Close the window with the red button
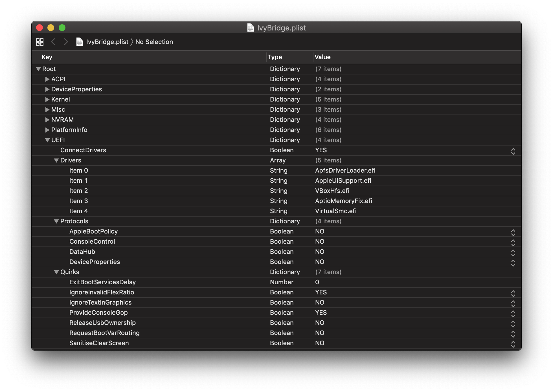The height and width of the screenshot is (392, 553). pos(39,28)
